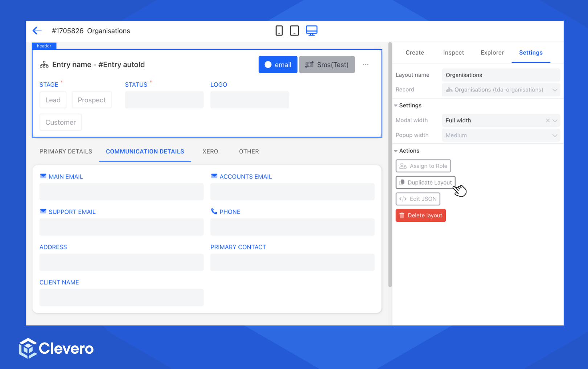Viewport: 588px width, 369px height.
Task: Edit the Layout name field
Action: (501, 75)
